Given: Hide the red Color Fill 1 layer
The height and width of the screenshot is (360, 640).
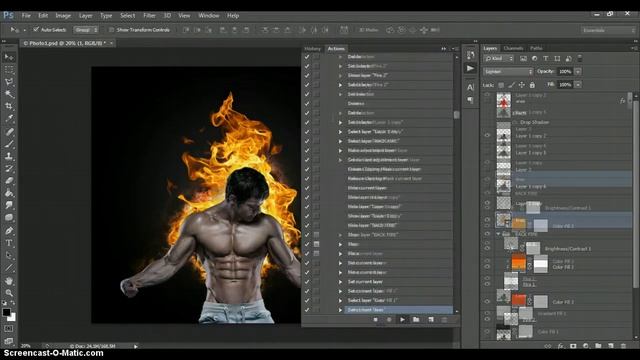Looking at the screenshot, I should point(487,302).
